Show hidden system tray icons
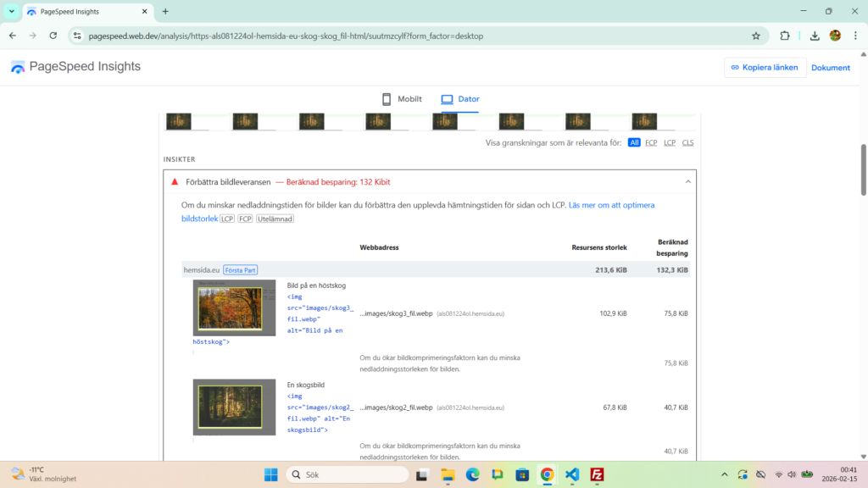868x488 pixels. (x=723, y=474)
